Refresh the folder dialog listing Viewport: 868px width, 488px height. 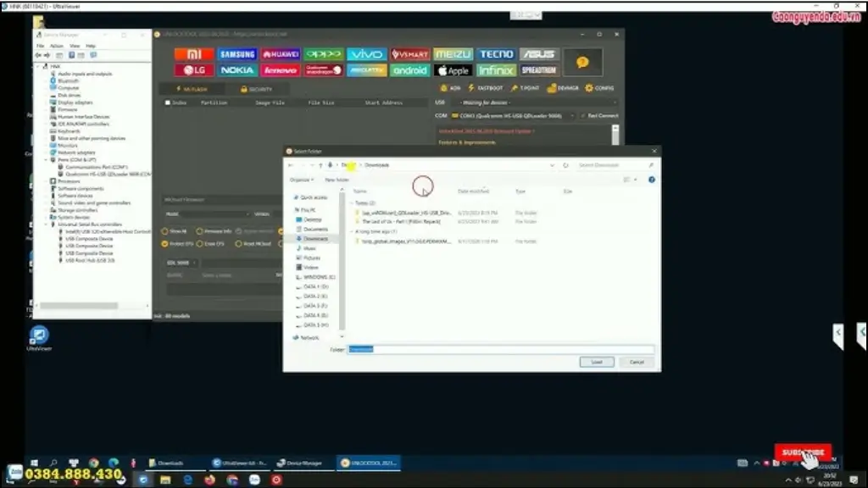[x=565, y=165]
